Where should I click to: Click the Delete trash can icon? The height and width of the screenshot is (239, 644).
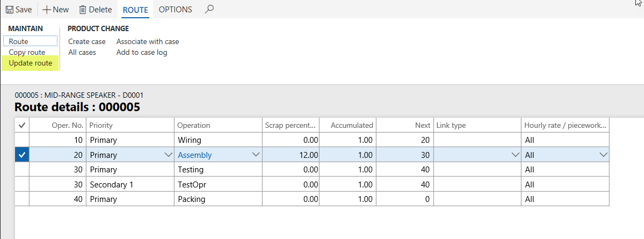point(83,10)
